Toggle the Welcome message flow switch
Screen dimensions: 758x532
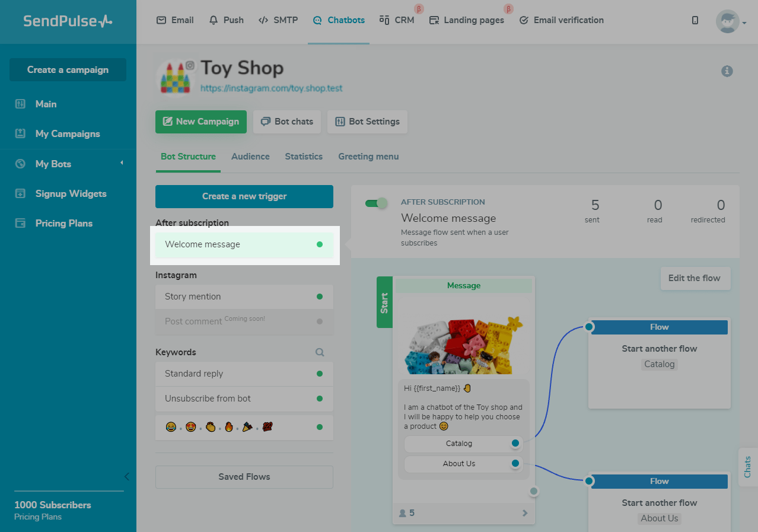[376, 203]
